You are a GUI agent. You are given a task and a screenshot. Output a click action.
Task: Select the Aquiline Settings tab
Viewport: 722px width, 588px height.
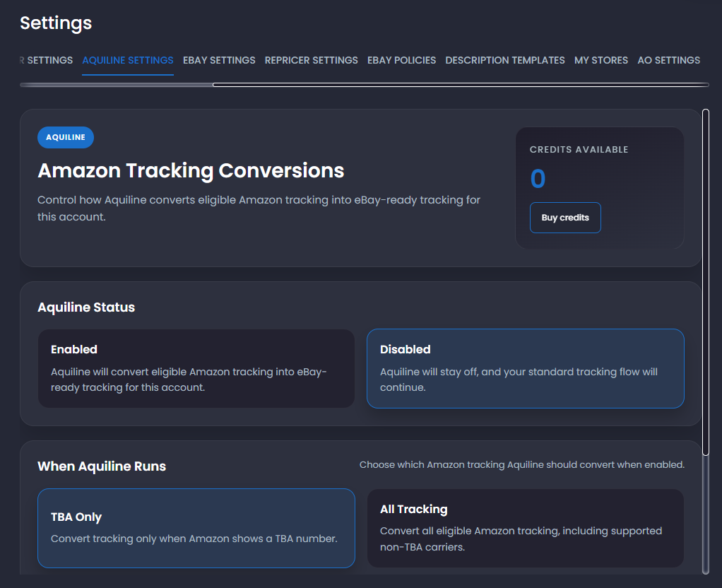coord(128,60)
